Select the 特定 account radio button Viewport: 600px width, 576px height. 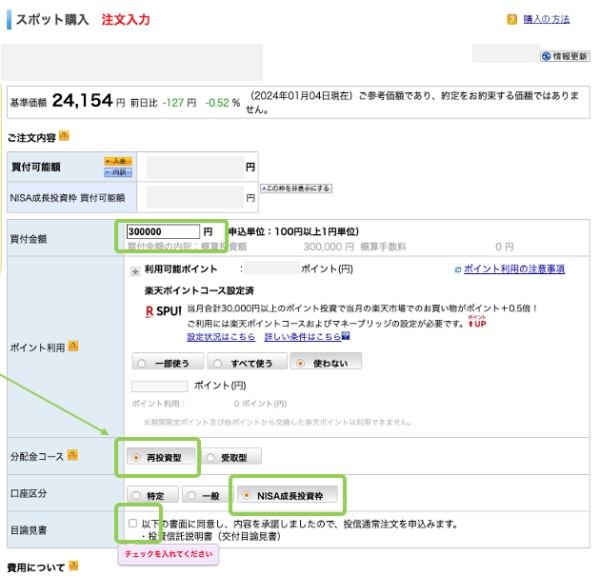coord(138,495)
